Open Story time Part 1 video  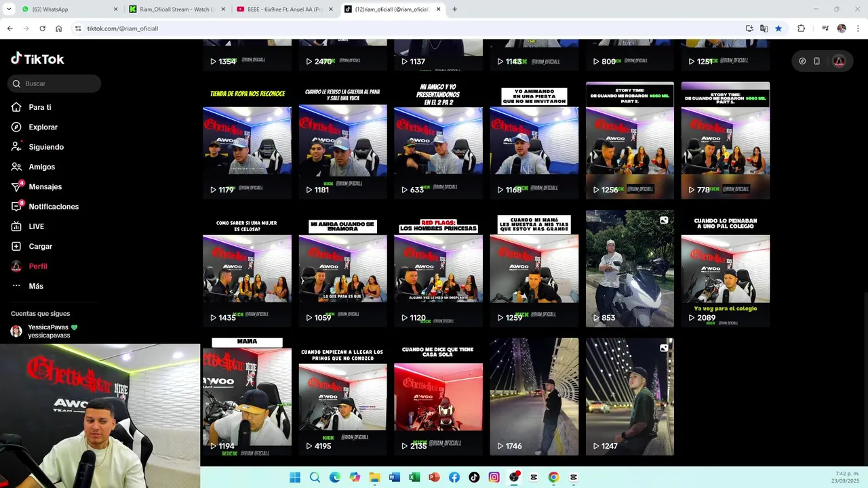726,141
